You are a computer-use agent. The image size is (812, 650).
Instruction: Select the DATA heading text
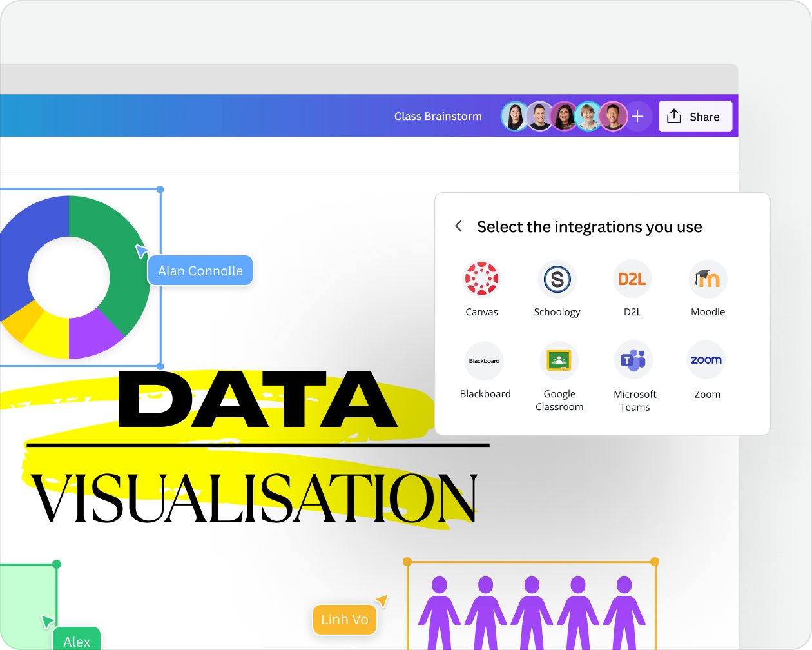pyautogui.click(x=258, y=400)
